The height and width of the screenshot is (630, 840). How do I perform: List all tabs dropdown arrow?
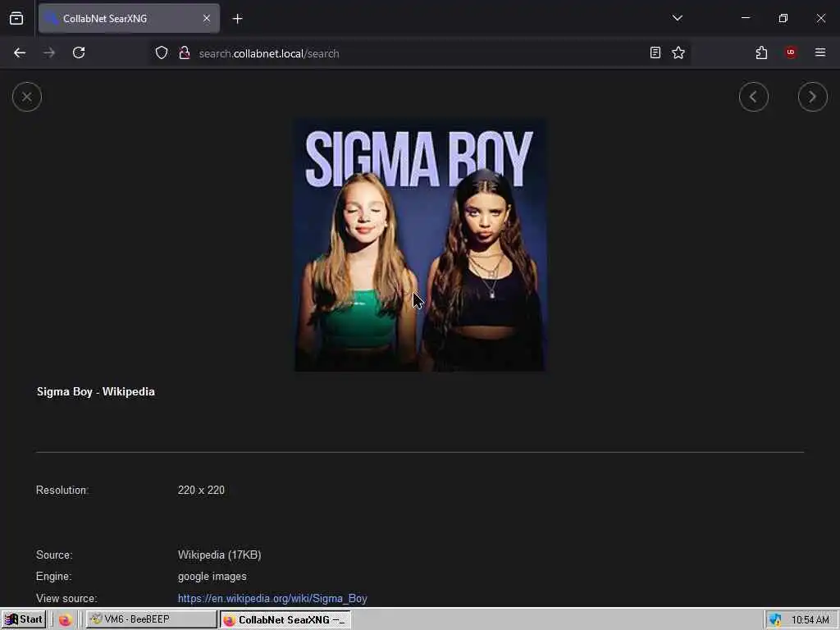[x=677, y=18]
